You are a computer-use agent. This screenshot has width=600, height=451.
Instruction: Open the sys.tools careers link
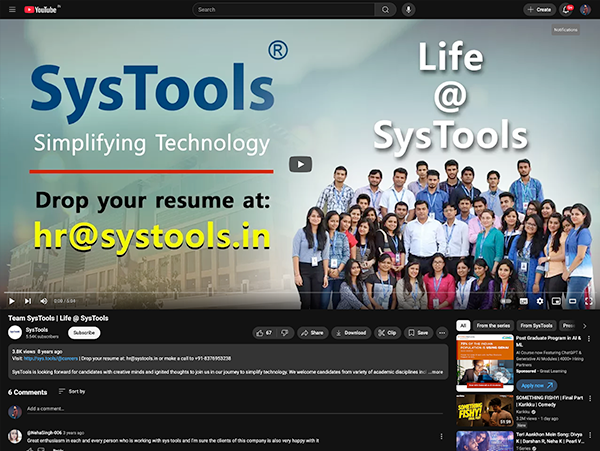[x=51, y=358]
